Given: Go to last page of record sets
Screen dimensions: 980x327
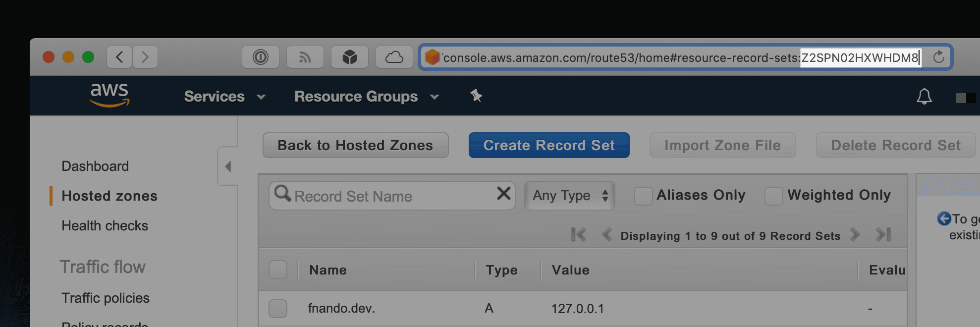Looking at the screenshot, I should tap(883, 234).
